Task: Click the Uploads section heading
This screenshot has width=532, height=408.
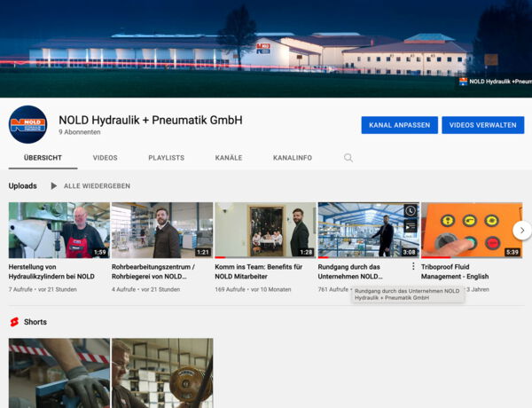Action: point(23,186)
